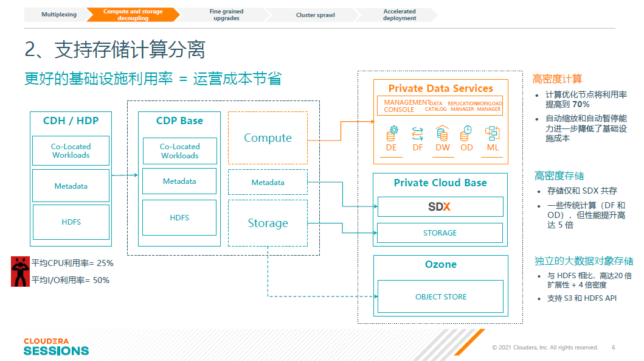Click the DF data flow icon
Viewport: 644px width, 361px height.
tap(417, 134)
